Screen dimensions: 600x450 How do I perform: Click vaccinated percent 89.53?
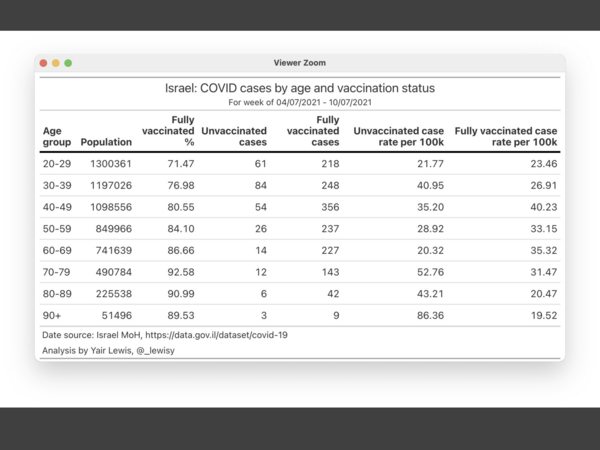click(181, 316)
